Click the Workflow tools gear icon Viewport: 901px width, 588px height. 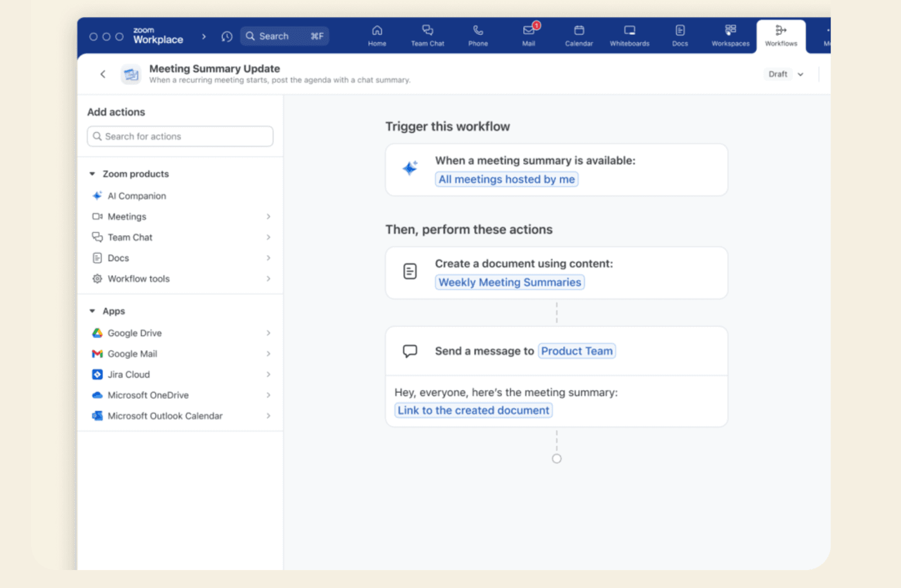point(97,279)
